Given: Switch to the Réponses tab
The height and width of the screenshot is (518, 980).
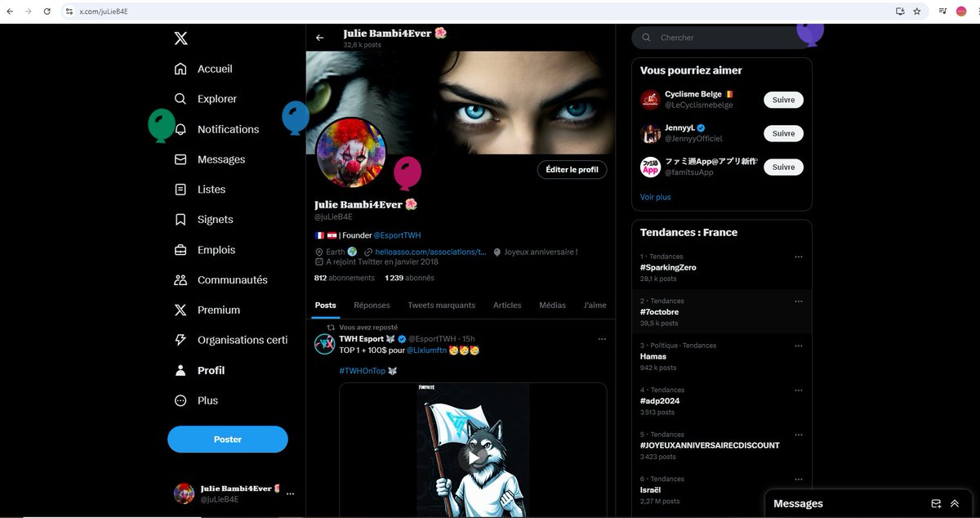Looking at the screenshot, I should pyautogui.click(x=372, y=305).
